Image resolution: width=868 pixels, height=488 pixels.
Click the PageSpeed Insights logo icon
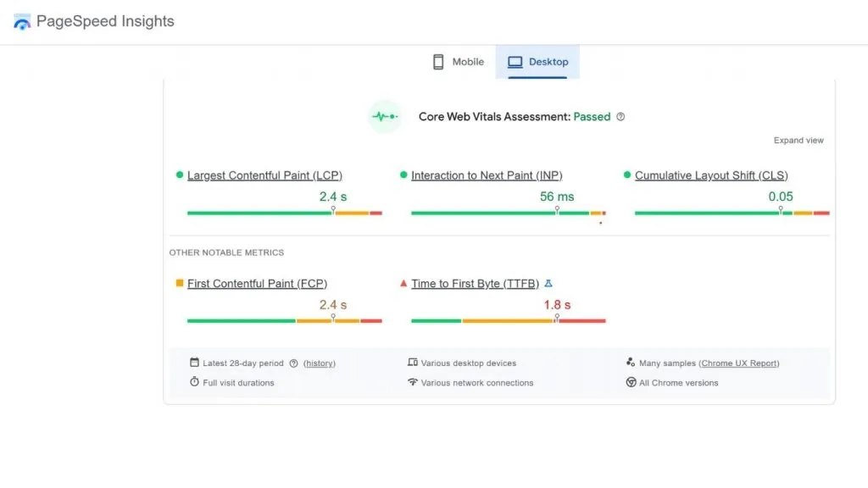pos(22,21)
